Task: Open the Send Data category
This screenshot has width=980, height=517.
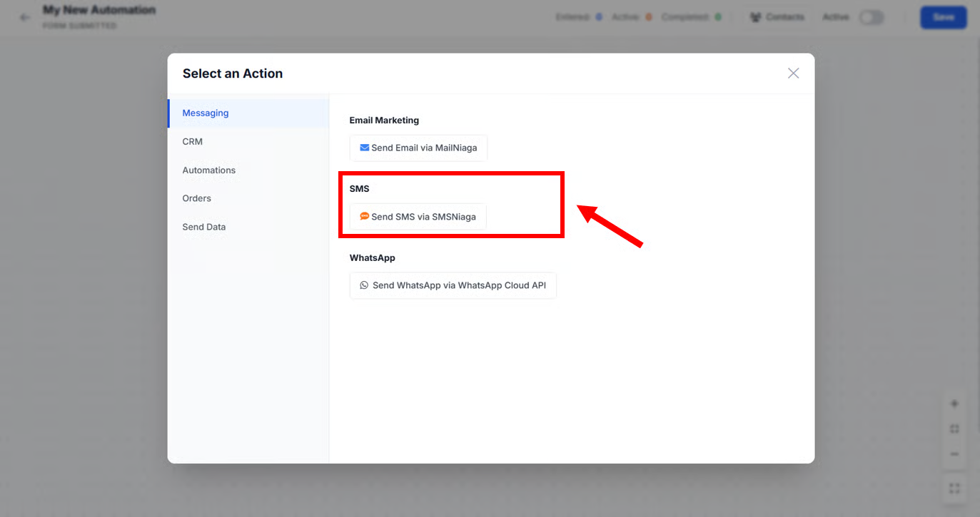Action: pos(203,227)
